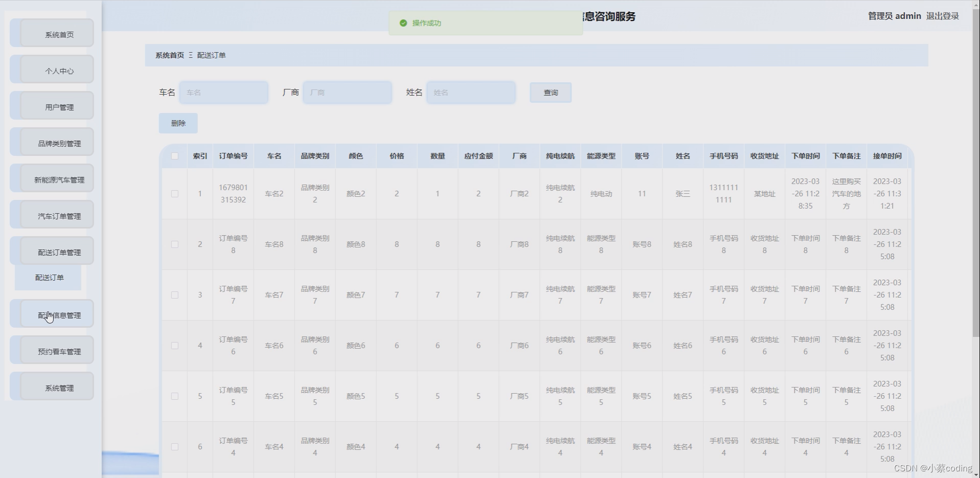
Task: Click the 收货地址 column header
Action: point(765,156)
